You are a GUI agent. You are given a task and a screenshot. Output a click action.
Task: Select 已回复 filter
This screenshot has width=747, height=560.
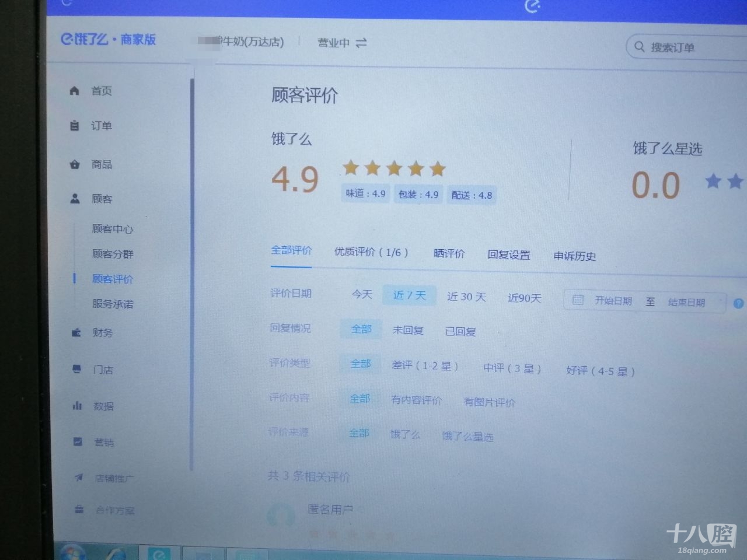click(460, 331)
